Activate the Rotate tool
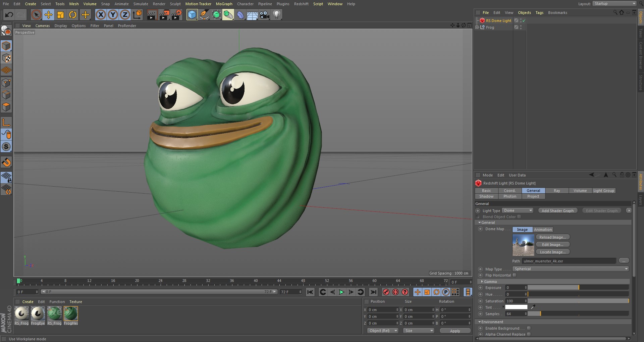 73,15
